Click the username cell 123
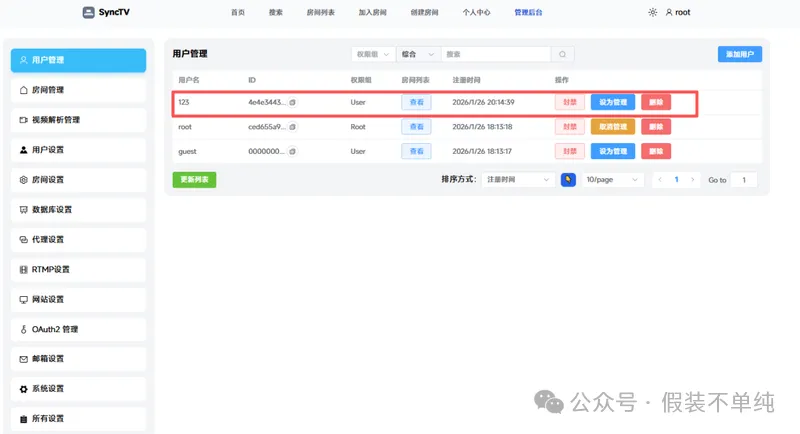This screenshot has height=434, width=800. pyautogui.click(x=184, y=103)
